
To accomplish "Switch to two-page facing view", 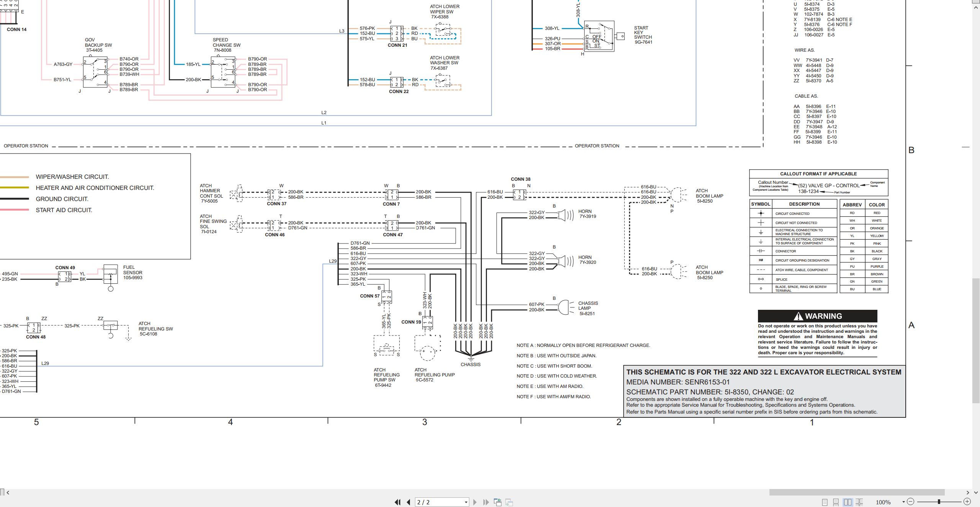I will pyautogui.click(x=848, y=502).
